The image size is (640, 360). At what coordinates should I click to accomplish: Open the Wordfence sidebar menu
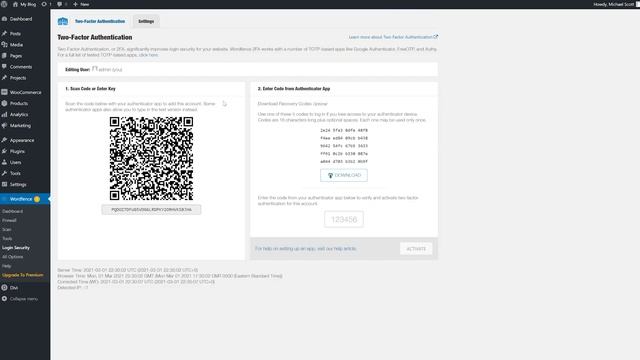25,199
